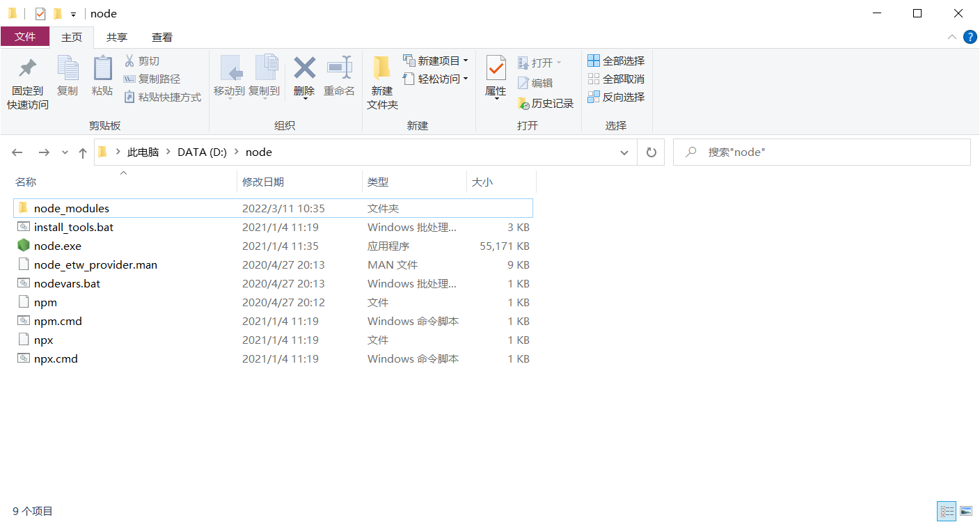The width and height of the screenshot is (980, 522).
Task: Click the 反向选择 icon
Action: pos(594,97)
